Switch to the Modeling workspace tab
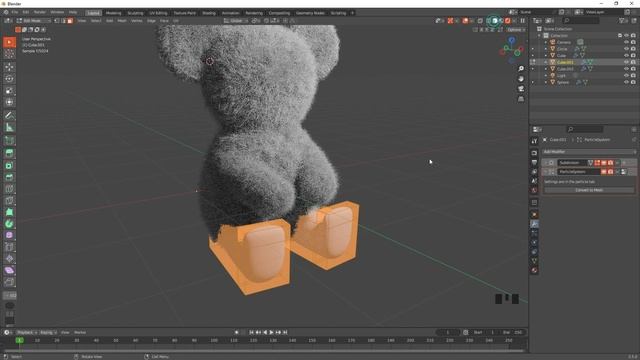This screenshot has height=360, width=640. [113, 13]
